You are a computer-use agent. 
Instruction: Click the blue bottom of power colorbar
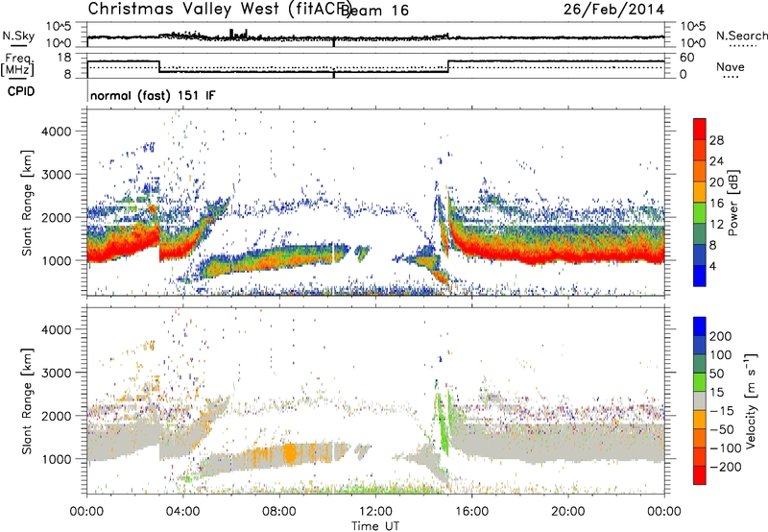[x=700, y=276]
